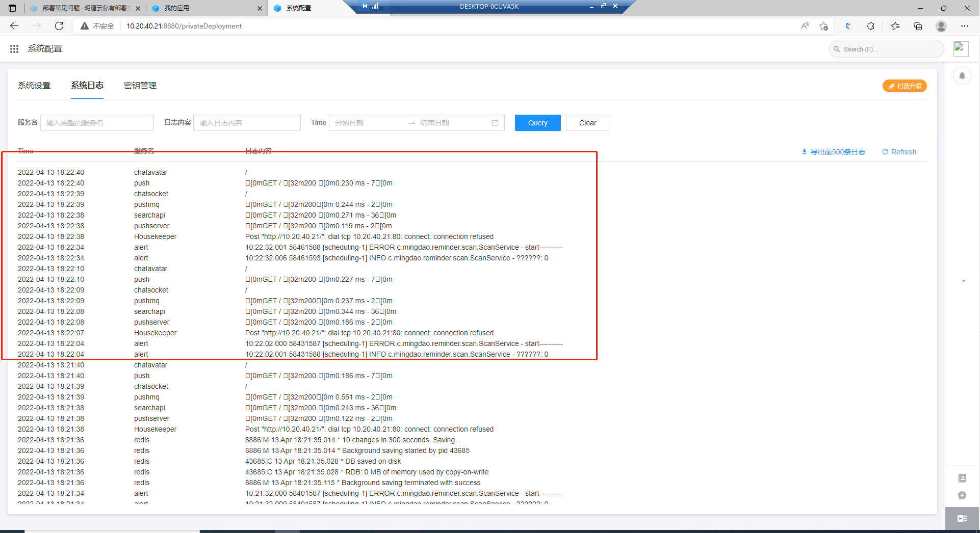Open notifications via the bell icon
The image size is (980, 533).
[962, 75]
